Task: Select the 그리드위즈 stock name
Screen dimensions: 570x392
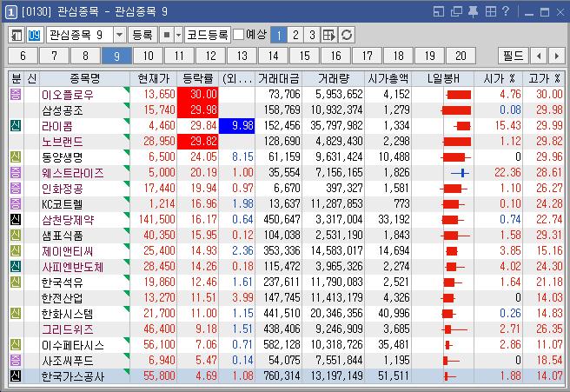Action: tap(67, 329)
